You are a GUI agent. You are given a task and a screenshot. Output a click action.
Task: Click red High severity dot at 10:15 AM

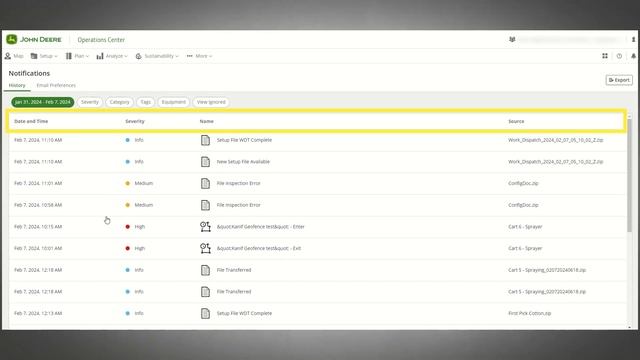point(128,227)
